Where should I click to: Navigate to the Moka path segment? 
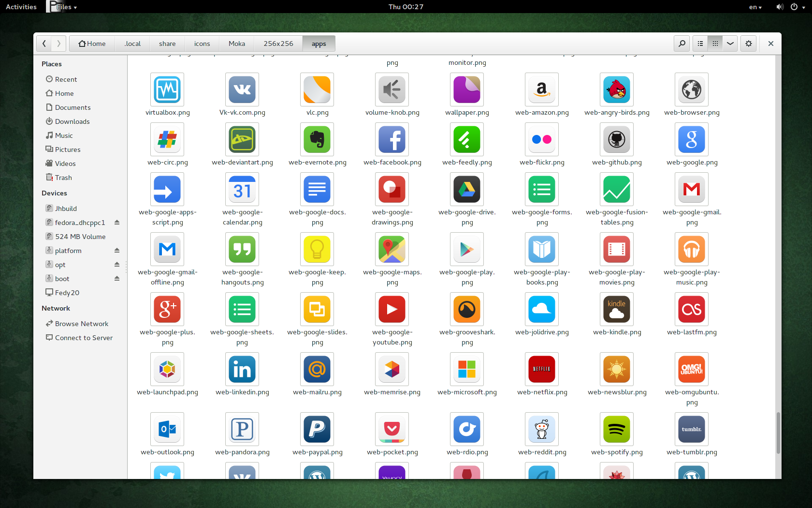click(236, 43)
